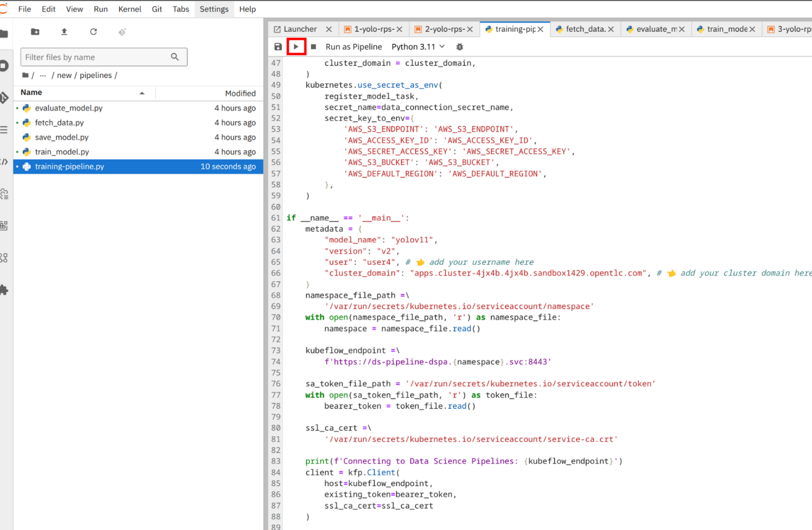Close the 2-yolo-rps notebook tab
Viewport: 812px width, 530px height.
tap(470, 29)
